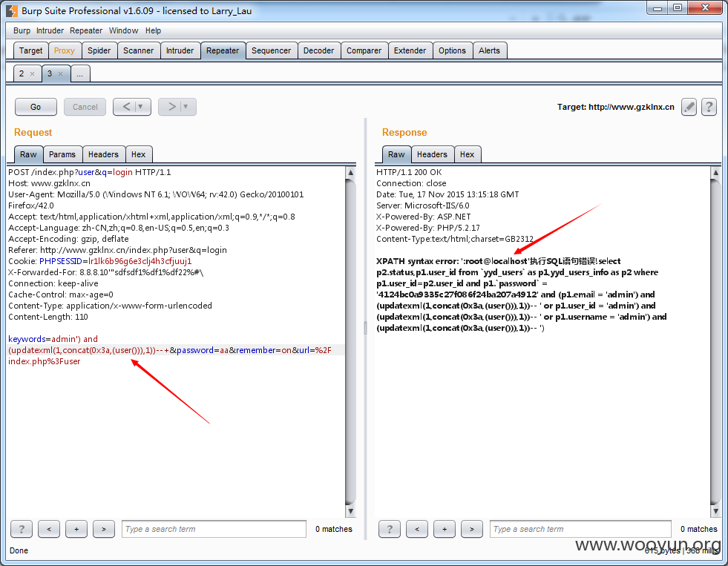728x566 pixels.
Task: Go back in request history
Action: [126, 107]
